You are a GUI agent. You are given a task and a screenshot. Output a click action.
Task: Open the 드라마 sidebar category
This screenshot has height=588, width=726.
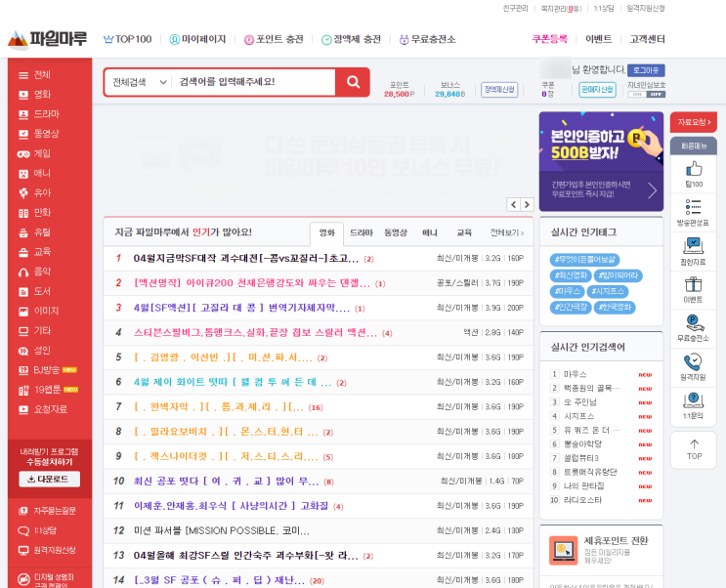pyautogui.click(x=38, y=114)
